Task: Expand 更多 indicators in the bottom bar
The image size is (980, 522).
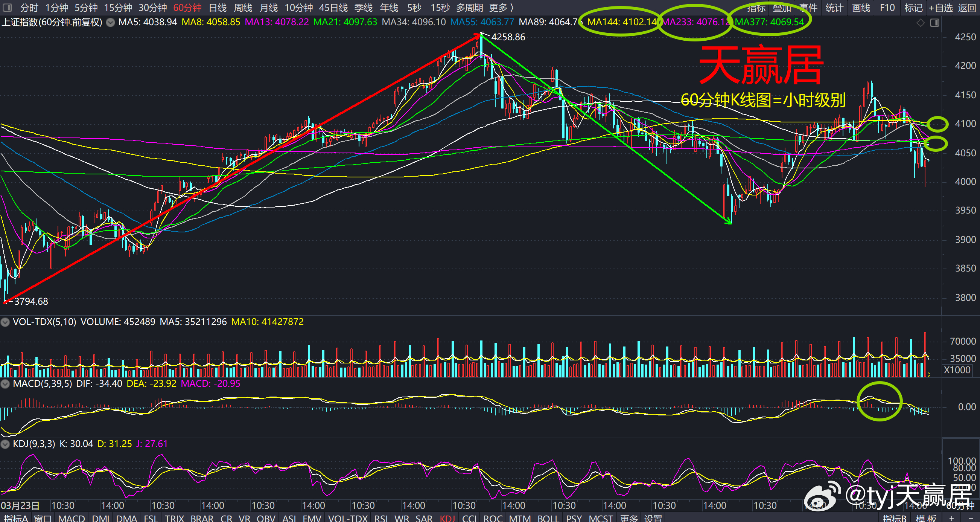Action: [x=629, y=518]
